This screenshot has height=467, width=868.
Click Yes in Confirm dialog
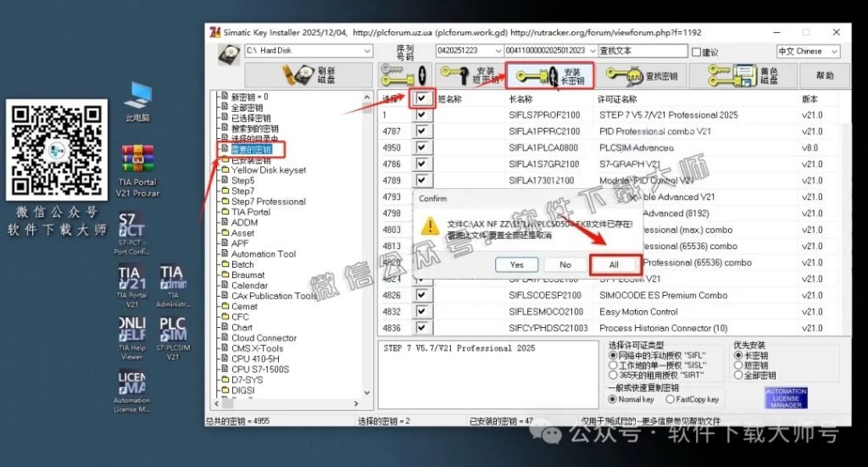coord(516,264)
